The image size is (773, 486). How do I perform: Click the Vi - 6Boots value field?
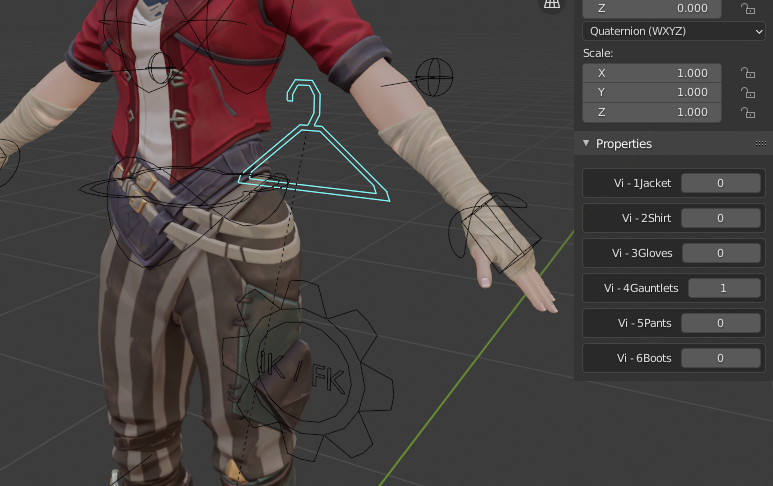click(720, 358)
